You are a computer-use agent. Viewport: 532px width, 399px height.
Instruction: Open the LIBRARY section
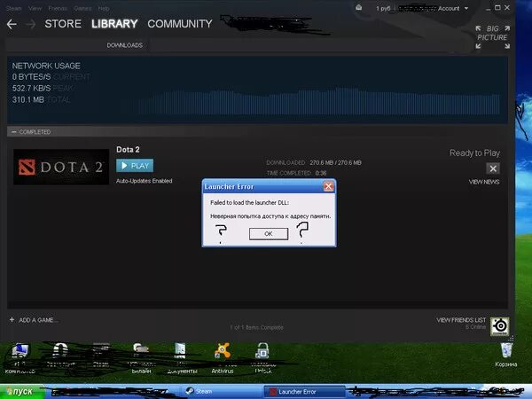(114, 24)
